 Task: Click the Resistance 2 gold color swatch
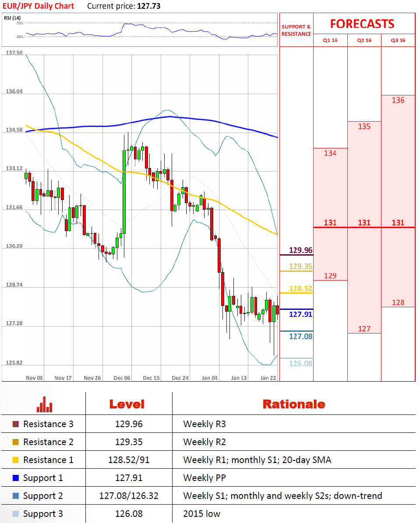click(x=15, y=442)
